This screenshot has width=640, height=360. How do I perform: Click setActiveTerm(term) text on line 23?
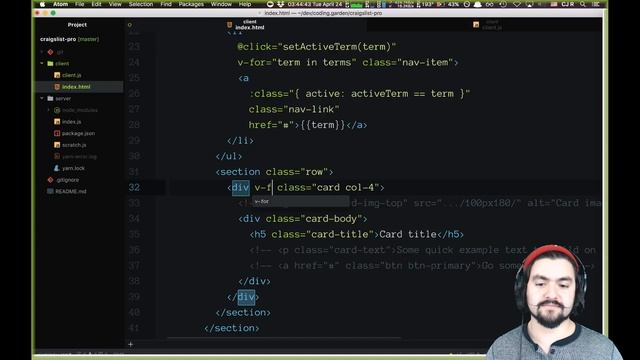336,47
